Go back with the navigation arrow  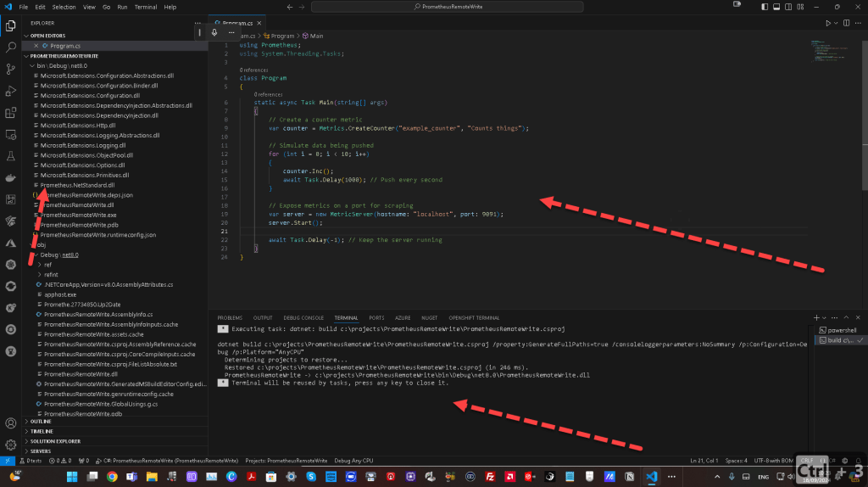point(290,7)
